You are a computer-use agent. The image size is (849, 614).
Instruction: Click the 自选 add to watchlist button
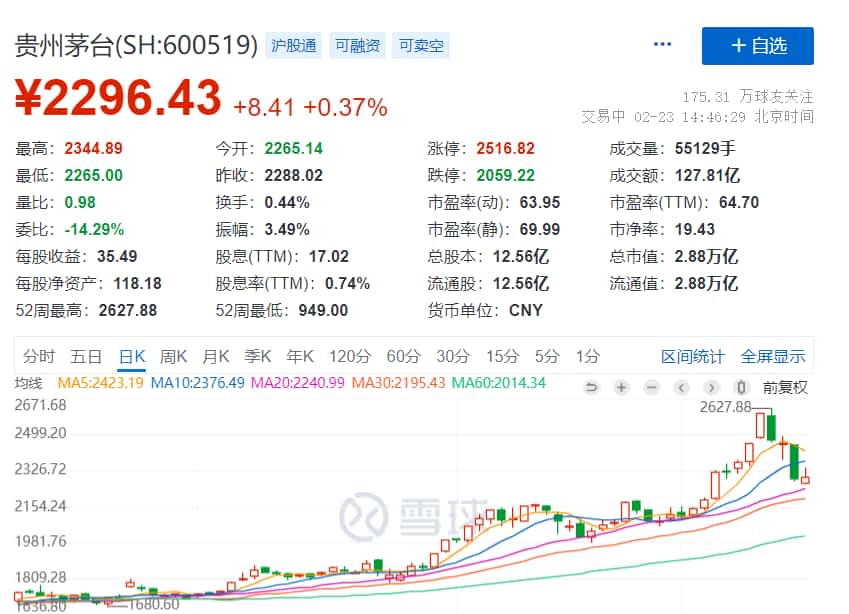pyautogui.click(x=758, y=46)
